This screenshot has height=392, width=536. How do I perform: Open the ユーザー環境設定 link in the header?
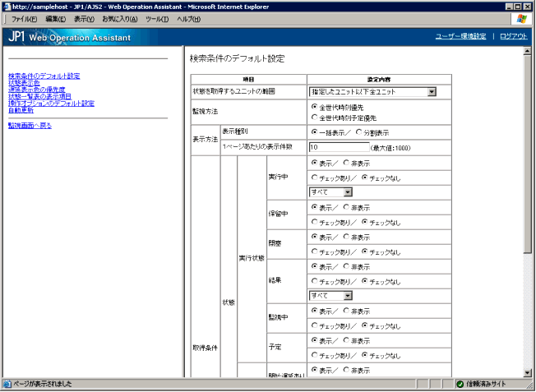[460, 36]
